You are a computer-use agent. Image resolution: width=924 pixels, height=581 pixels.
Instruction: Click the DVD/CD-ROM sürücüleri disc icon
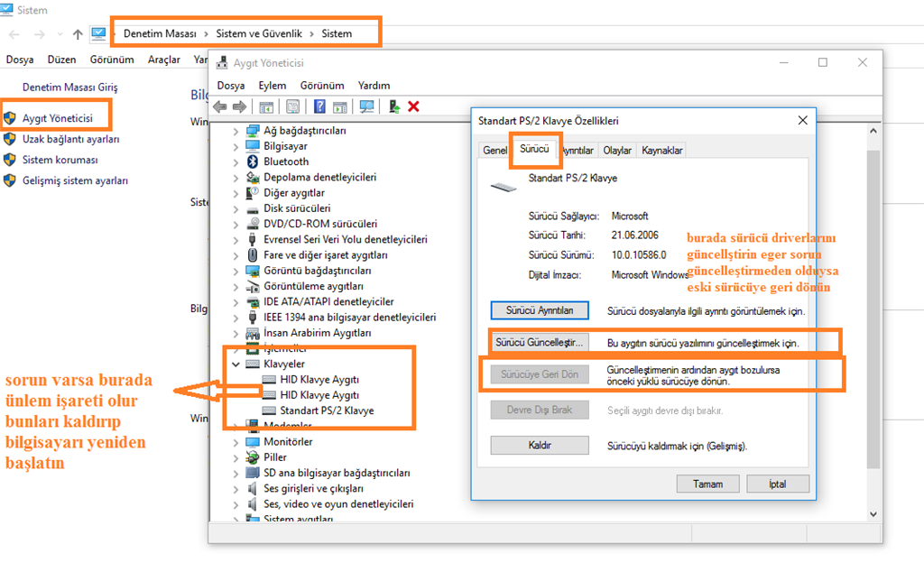point(253,224)
